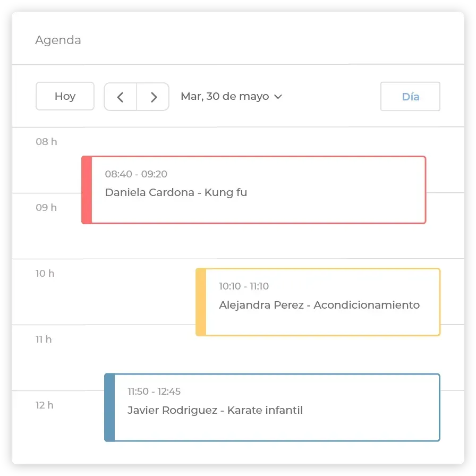The height and width of the screenshot is (476, 476).
Task: Click the 11:50 - 12:45 time text
Action: click(154, 392)
